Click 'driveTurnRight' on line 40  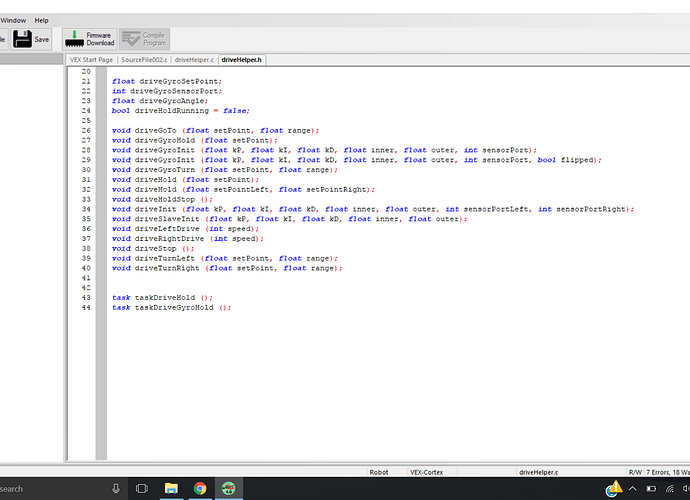tap(167, 268)
